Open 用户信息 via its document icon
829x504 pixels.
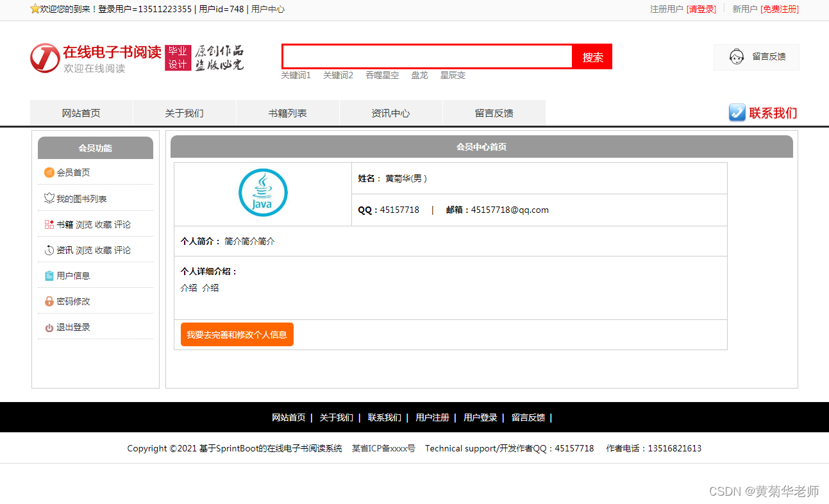coord(49,275)
